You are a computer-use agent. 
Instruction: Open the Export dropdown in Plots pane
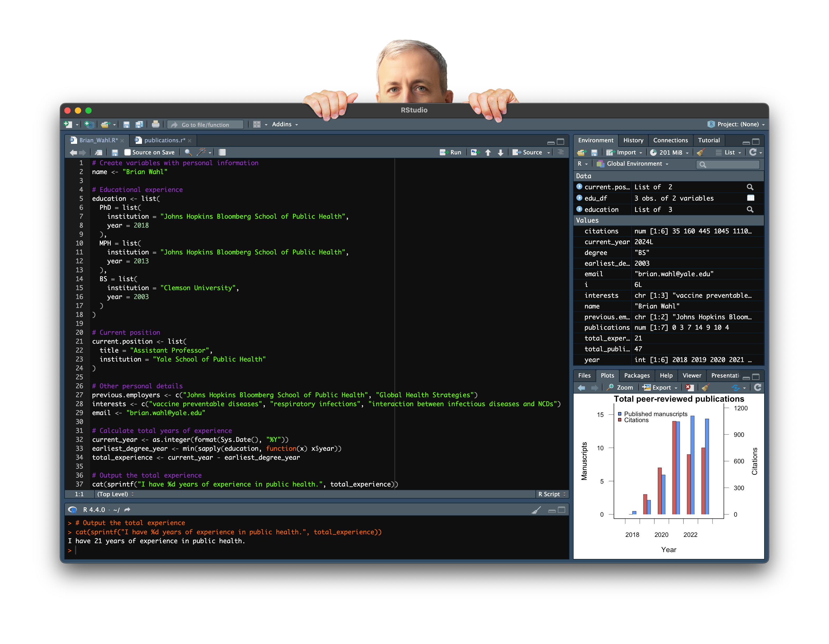click(660, 388)
